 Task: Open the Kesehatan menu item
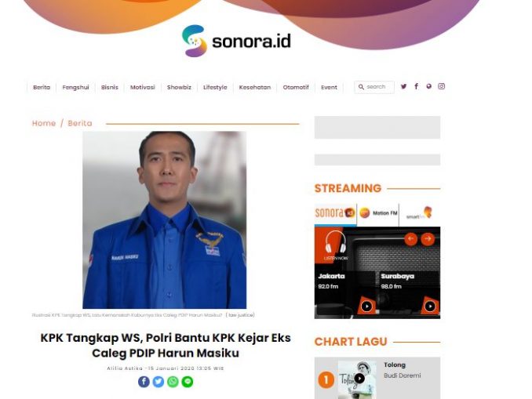point(255,87)
